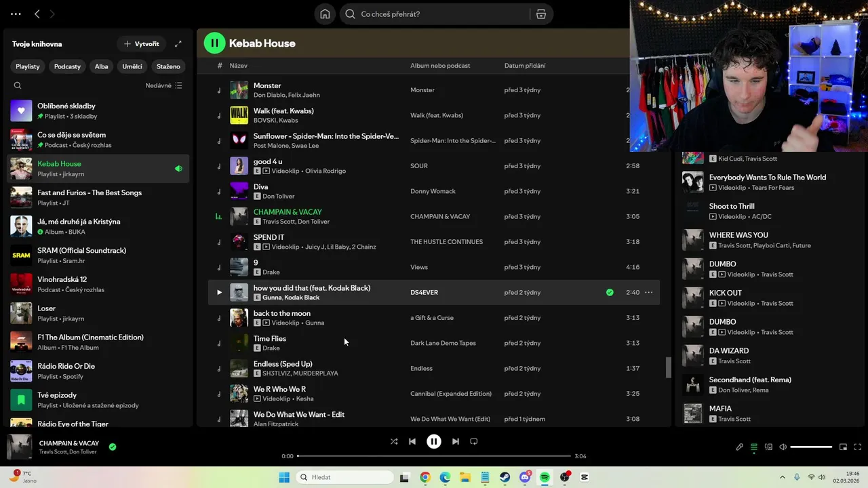The height and width of the screenshot is (488, 868).
Task: Select the 'good 4 u' track title
Action: pyautogui.click(x=268, y=161)
